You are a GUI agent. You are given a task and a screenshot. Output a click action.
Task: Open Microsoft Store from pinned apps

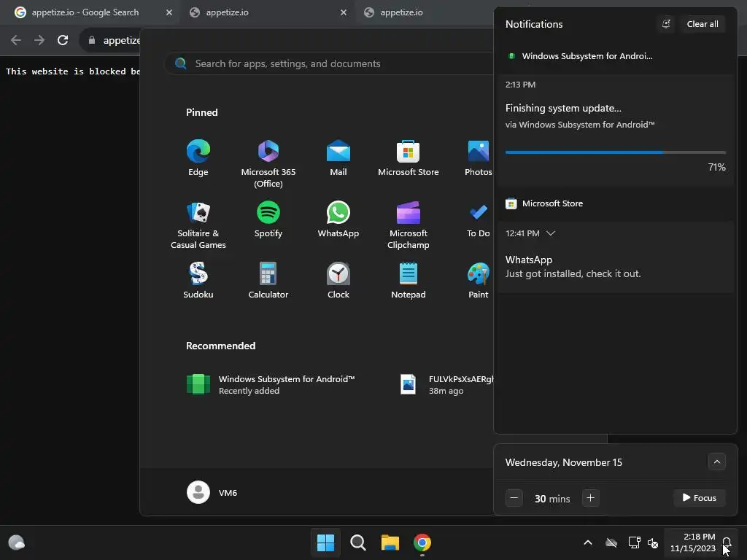point(409,158)
